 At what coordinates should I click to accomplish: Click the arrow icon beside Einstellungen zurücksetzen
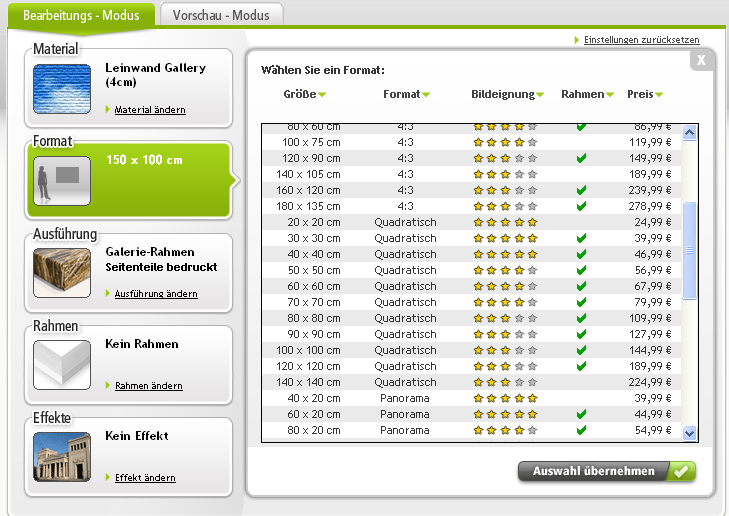tap(577, 40)
